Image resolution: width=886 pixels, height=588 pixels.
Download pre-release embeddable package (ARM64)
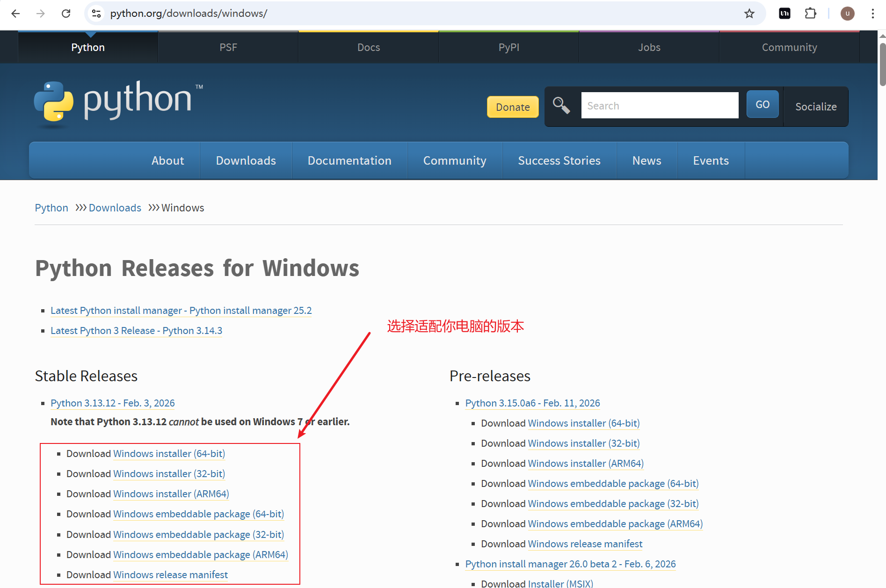(x=615, y=524)
